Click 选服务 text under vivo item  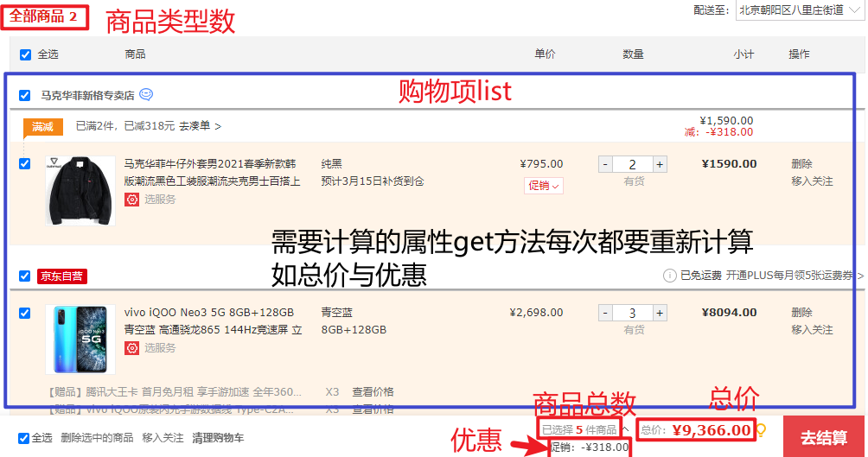tap(160, 348)
